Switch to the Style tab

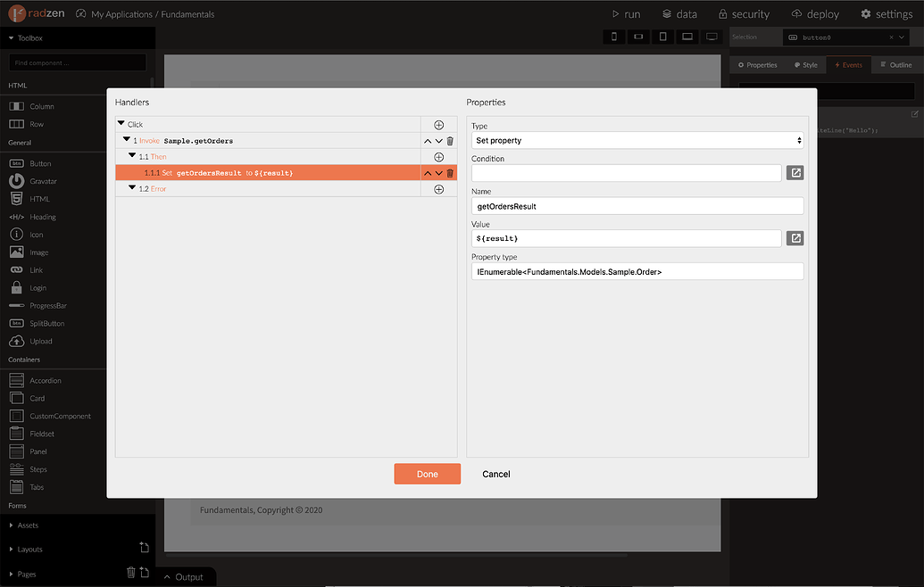pyautogui.click(x=804, y=65)
